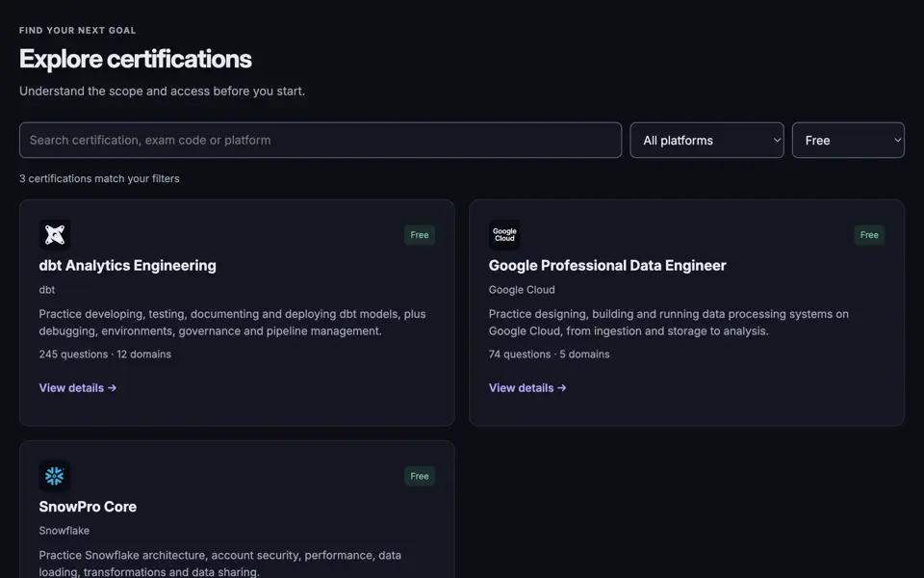
Task: Click the dbt logo icon
Action: click(55, 235)
